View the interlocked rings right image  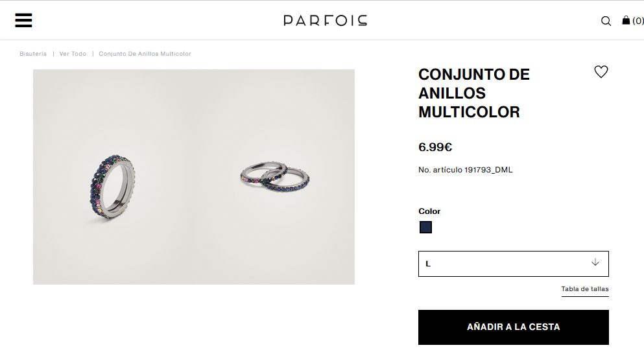coord(274,177)
